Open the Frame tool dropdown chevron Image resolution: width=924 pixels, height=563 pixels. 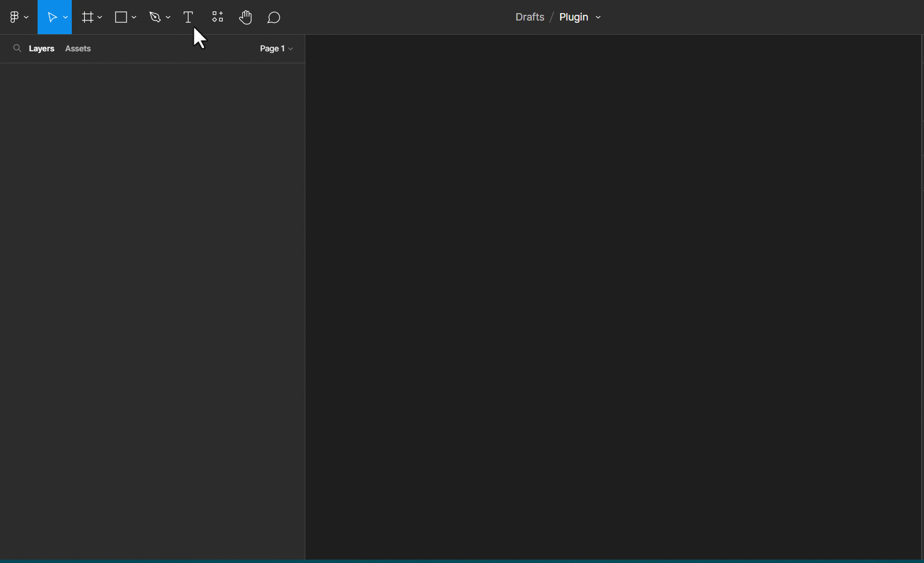(x=100, y=17)
